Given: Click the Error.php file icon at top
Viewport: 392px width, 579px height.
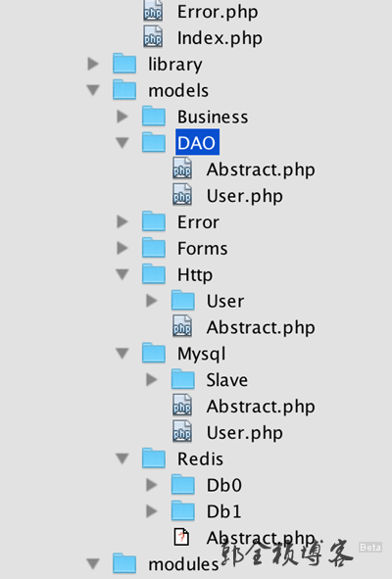Looking at the screenshot, I should point(153,11).
